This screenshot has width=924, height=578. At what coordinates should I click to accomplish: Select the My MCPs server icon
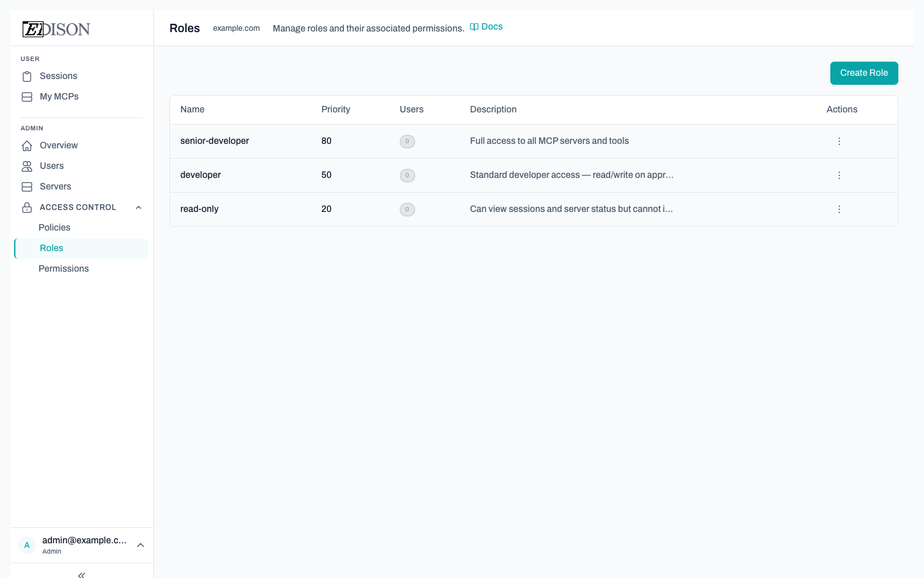point(27,96)
